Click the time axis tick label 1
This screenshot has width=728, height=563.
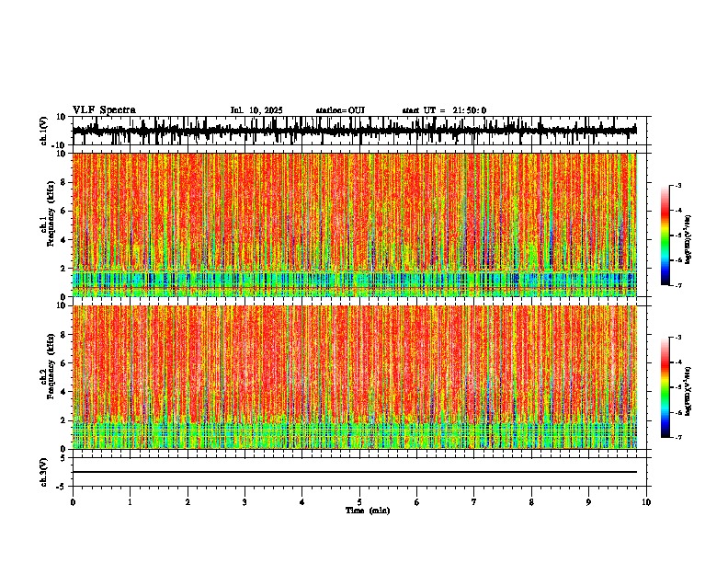(x=130, y=502)
